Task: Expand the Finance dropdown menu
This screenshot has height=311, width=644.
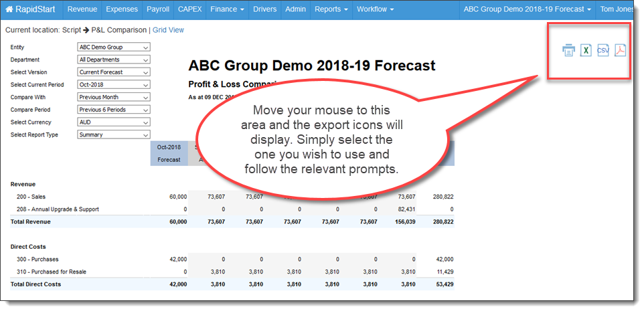Action: click(227, 9)
